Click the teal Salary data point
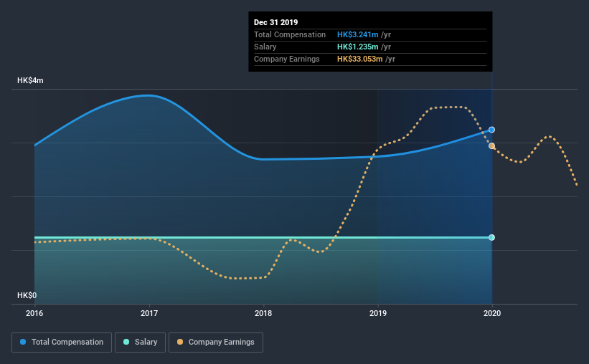The height and width of the screenshot is (364, 589). [x=491, y=238]
